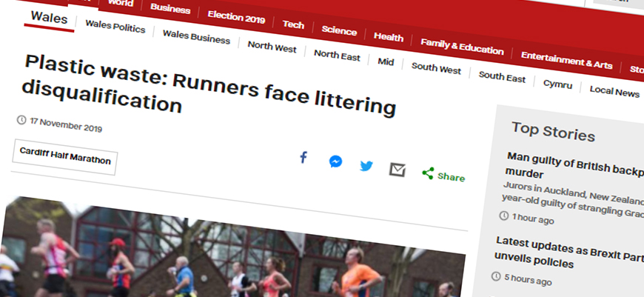
Task: Open North West regional news
Action: click(272, 47)
